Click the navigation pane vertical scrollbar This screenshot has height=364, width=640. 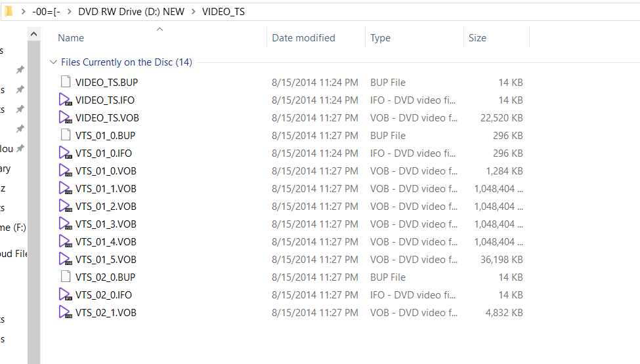(x=33, y=197)
